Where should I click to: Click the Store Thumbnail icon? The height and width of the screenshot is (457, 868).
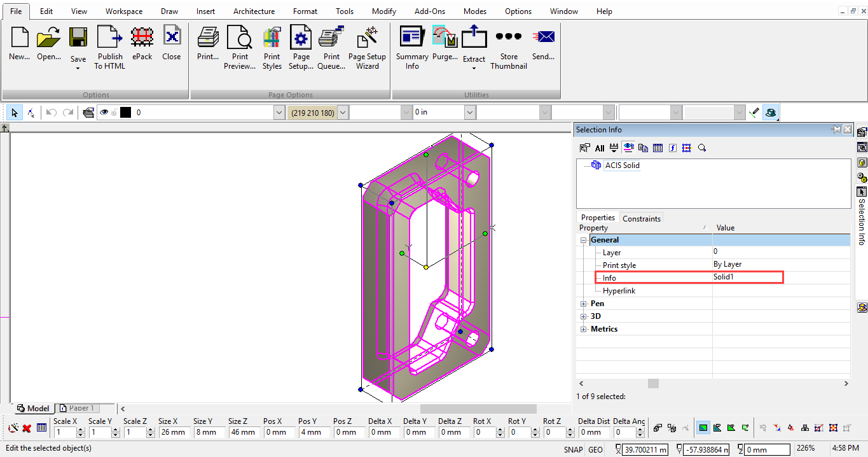click(x=509, y=37)
